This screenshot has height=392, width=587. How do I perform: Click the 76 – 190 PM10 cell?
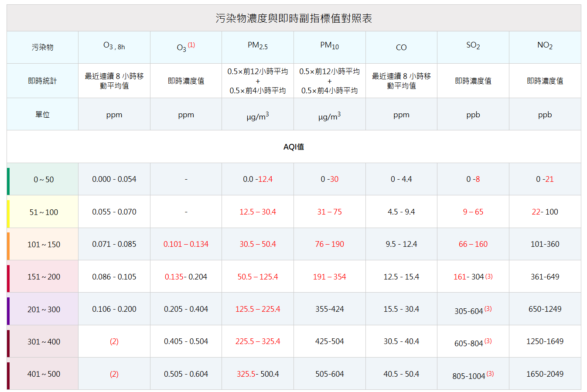329,244
